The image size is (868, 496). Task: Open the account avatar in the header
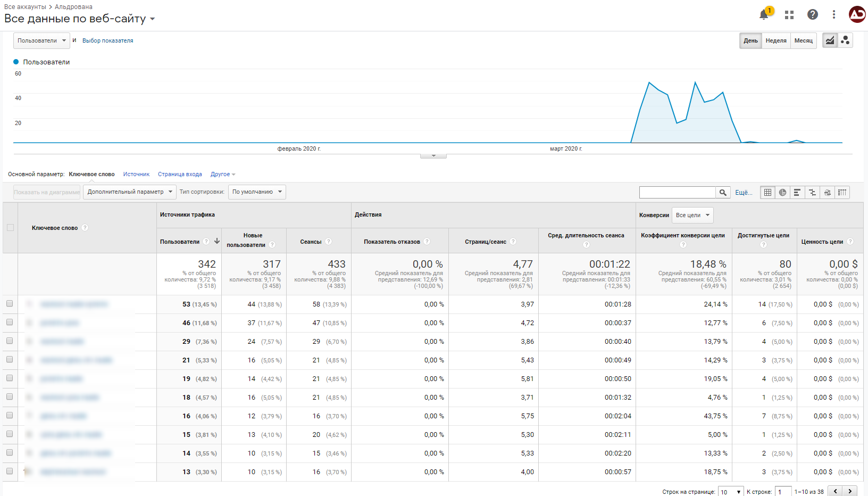(x=857, y=14)
